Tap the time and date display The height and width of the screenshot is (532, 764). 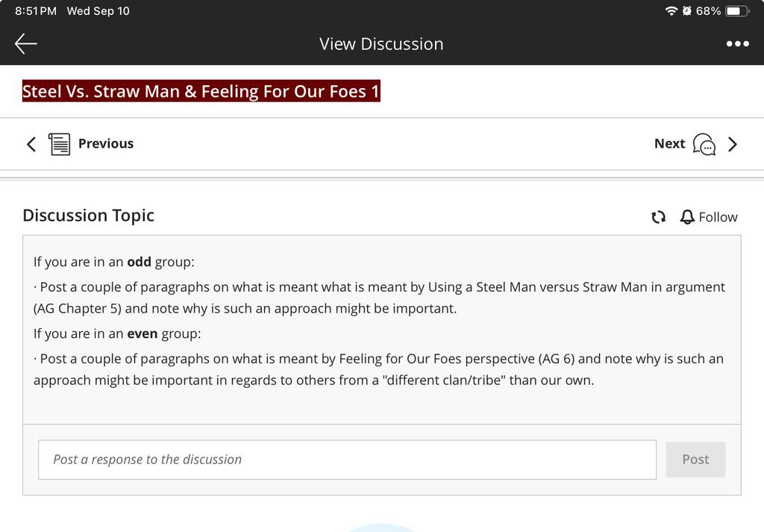pos(72,10)
